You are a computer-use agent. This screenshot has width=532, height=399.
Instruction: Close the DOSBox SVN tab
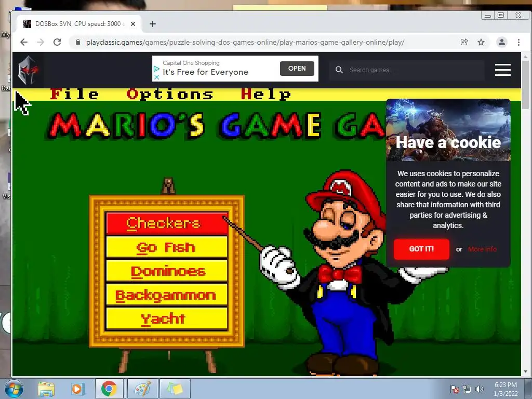(133, 24)
